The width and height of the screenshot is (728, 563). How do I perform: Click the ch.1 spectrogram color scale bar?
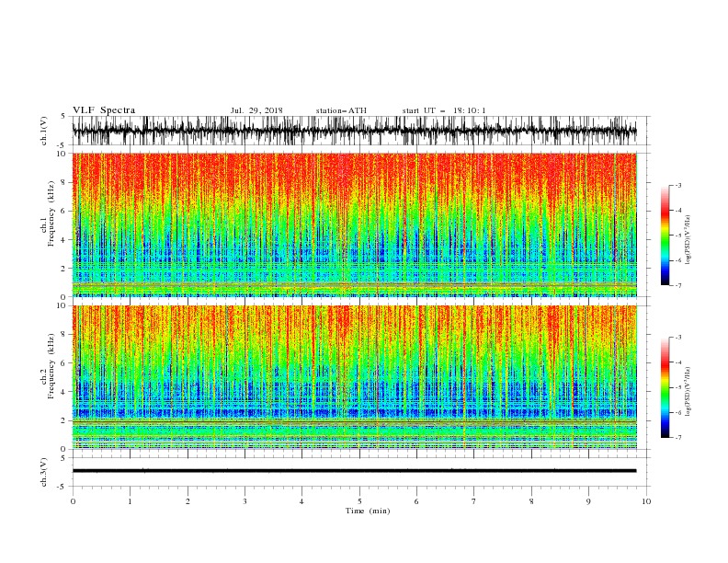click(665, 236)
